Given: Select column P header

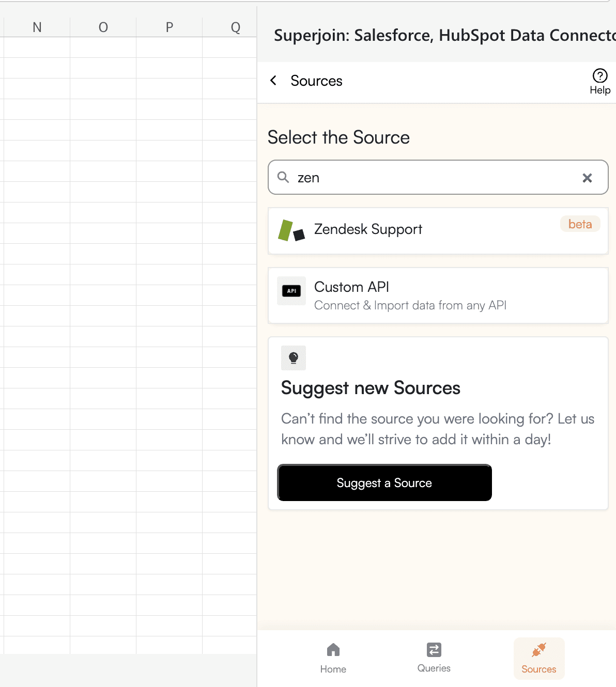Looking at the screenshot, I should (170, 27).
